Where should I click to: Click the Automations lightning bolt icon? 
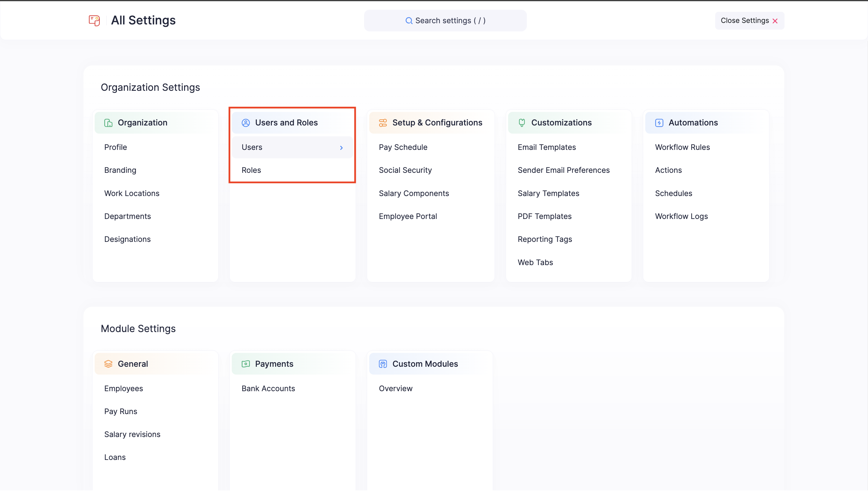point(659,122)
